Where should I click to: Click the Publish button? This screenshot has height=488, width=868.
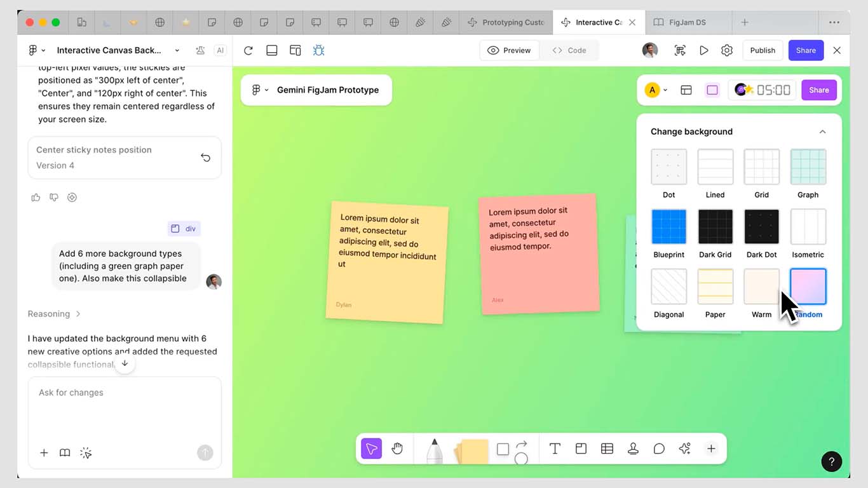[762, 50]
